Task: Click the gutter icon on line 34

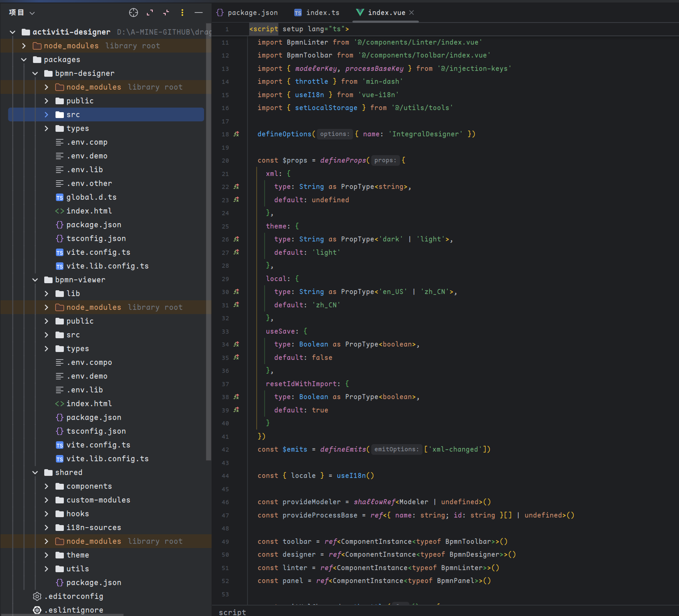Action: coord(236,344)
